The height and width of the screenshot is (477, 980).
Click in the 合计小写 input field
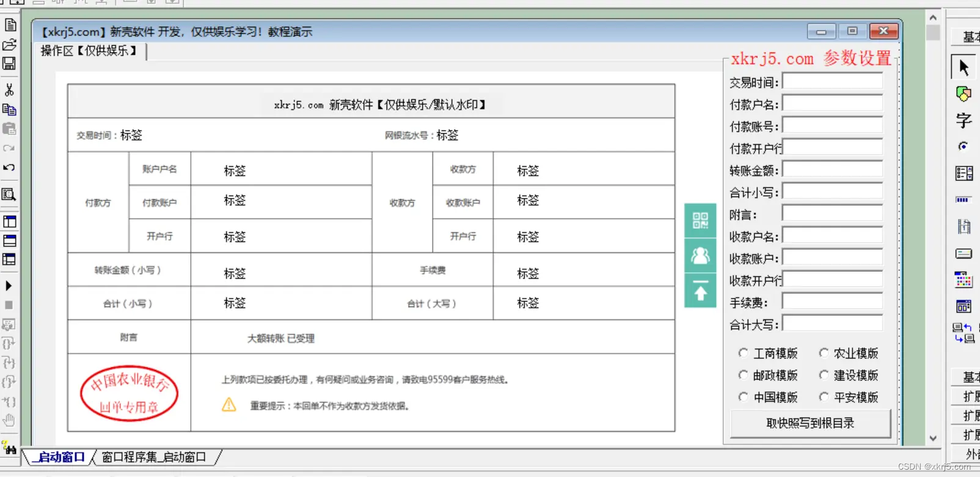[832, 192]
